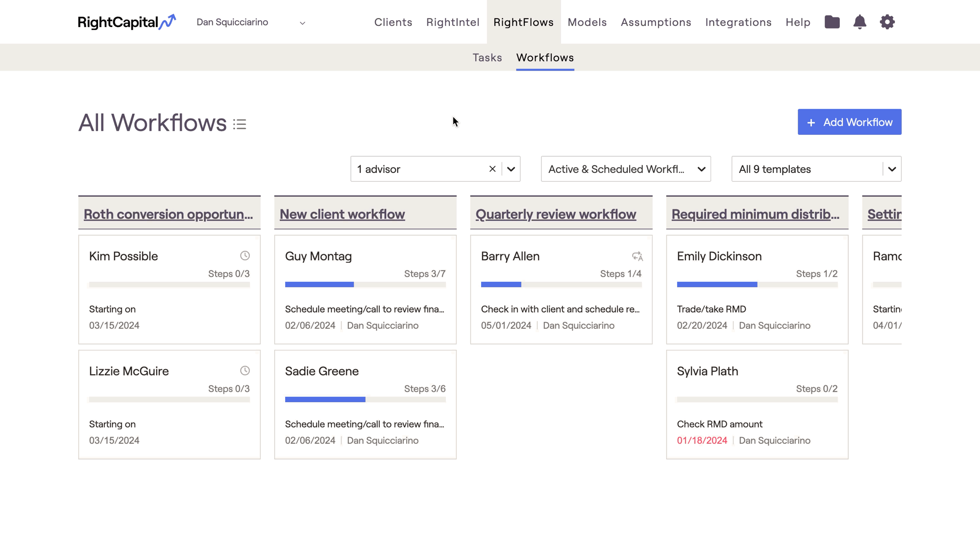980x537 pixels.
Task: Open the RightIntel menu
Action: coord(452,23)
